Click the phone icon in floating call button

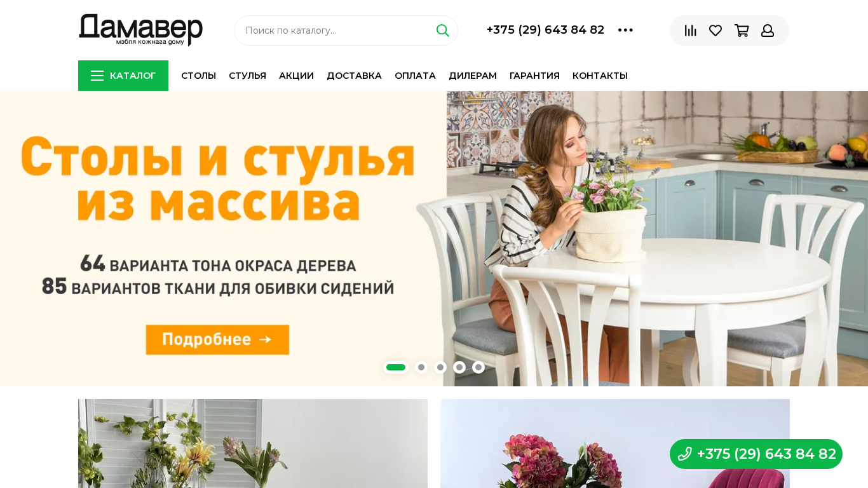pos(684,454)
